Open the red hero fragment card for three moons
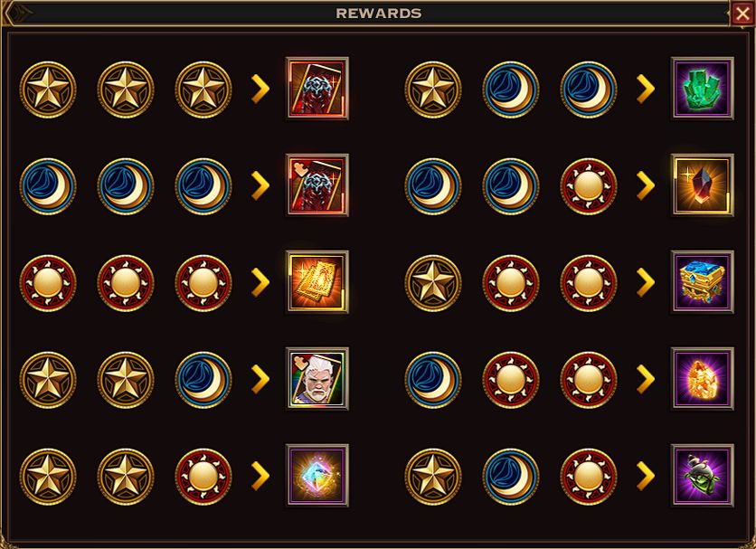 coord(317,185)
